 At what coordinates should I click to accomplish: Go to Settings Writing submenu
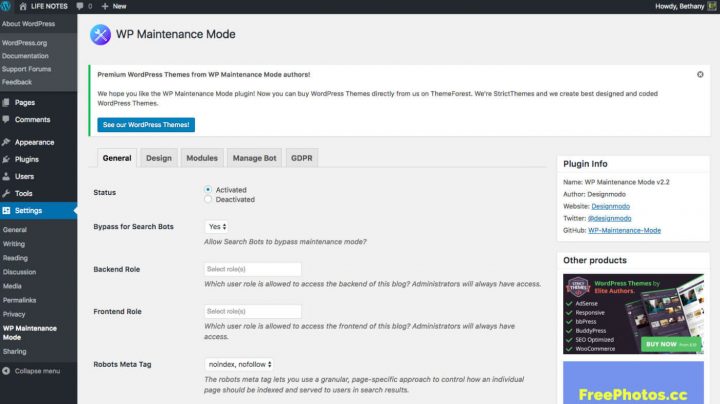click(x=14, y=244)
